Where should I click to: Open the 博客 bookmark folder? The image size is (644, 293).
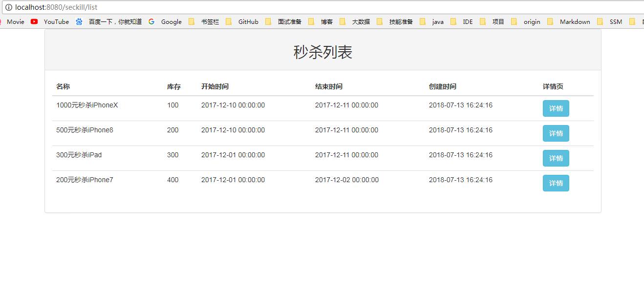click(321, 21)
